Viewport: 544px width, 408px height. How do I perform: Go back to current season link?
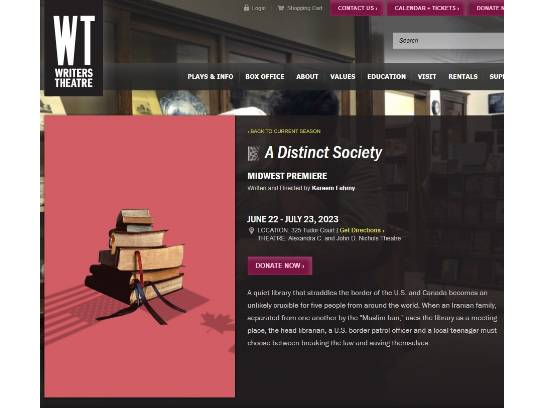284,131
